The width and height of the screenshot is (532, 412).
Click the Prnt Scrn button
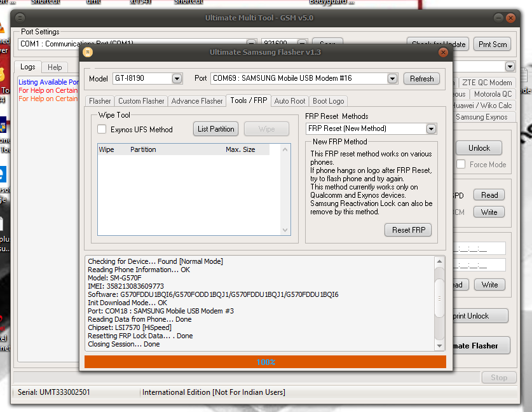click(x=493, y=45)
